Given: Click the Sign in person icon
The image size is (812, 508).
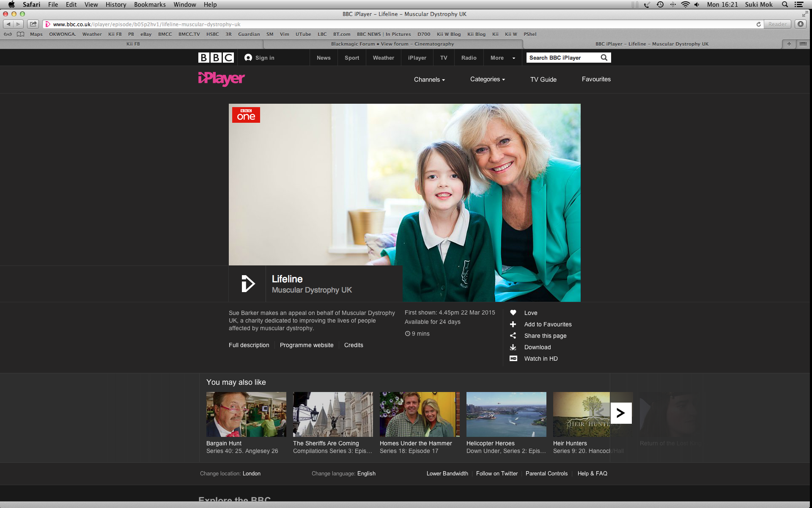Looking at the screenshot, I should click(x=248, y=58).
